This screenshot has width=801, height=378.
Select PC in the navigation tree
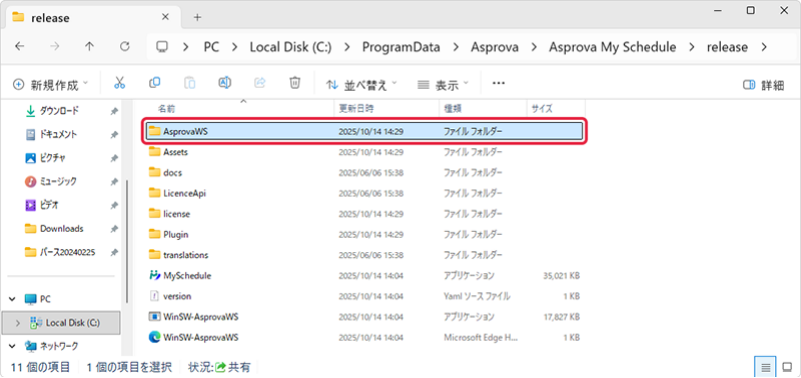(38, 299)
